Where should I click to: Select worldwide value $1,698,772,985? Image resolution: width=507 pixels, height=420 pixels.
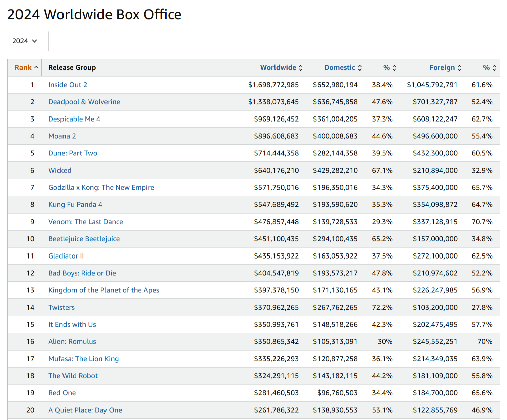[x=273, y=85]
